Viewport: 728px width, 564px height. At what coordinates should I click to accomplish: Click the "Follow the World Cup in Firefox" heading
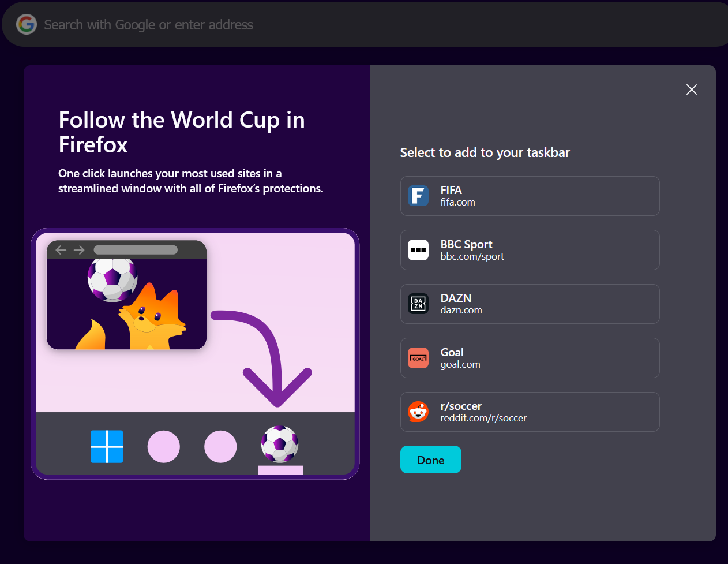(182, 132)
